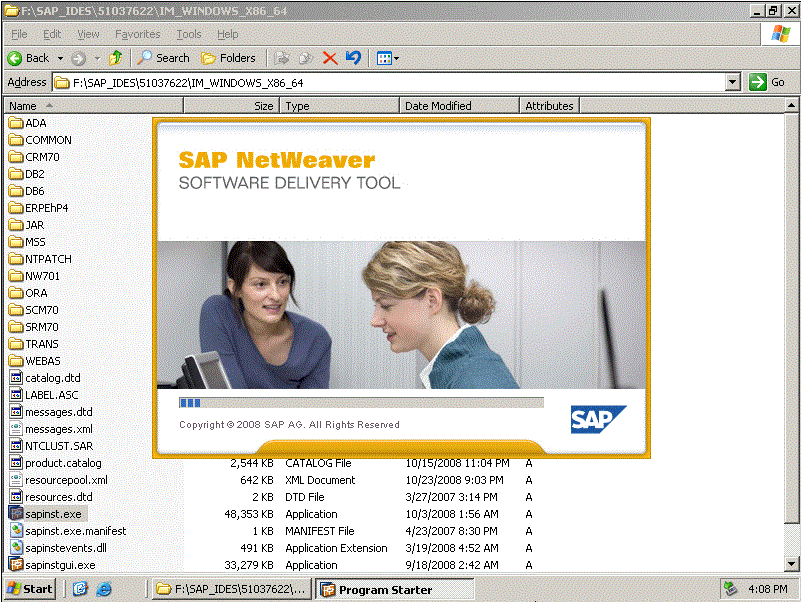Viewport: 802px width, 603px height.
Task: Expand the Address bar dropdown arrow
Action: point(733,82)
